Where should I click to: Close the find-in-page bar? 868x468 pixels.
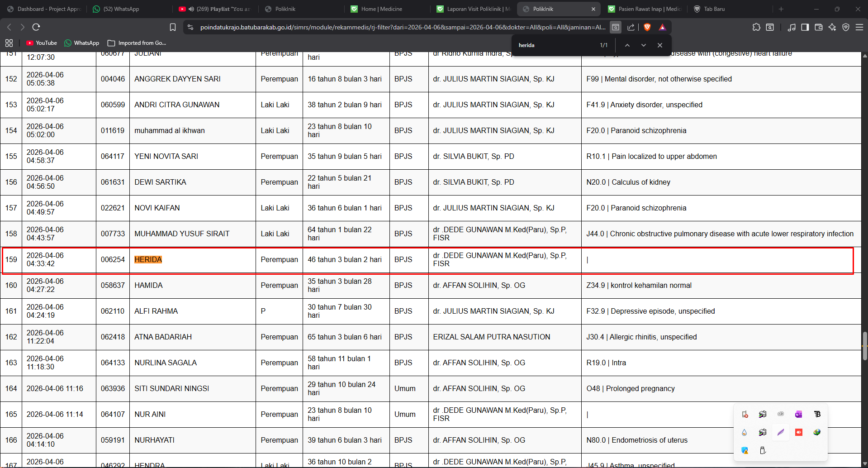click(x=660, y=45)
